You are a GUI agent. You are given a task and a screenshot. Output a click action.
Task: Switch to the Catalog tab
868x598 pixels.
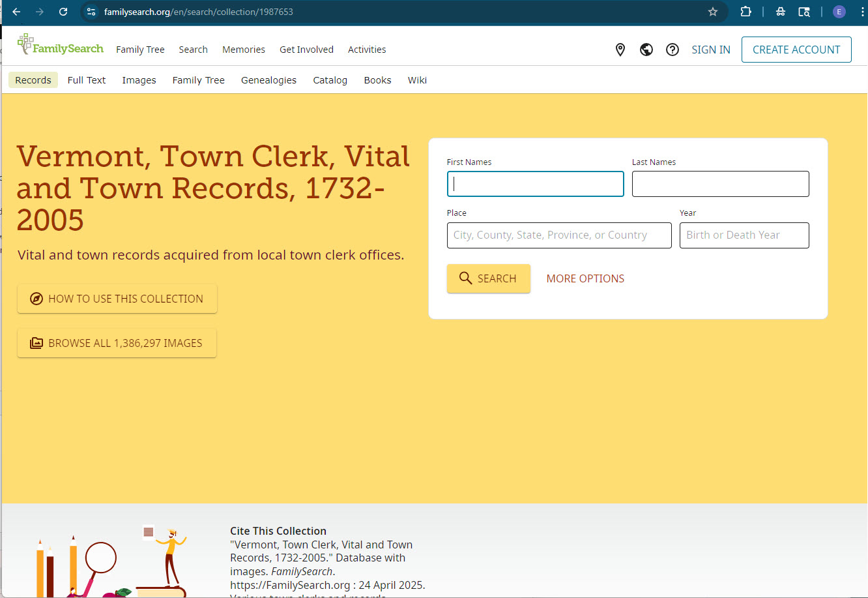(x=330, y=80)
